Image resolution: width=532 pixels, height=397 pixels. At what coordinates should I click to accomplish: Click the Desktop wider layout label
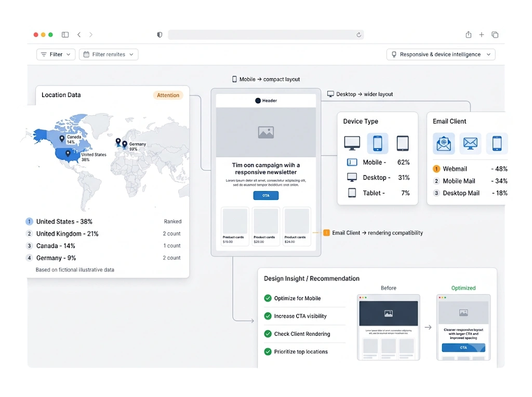[x=360, y=94]
